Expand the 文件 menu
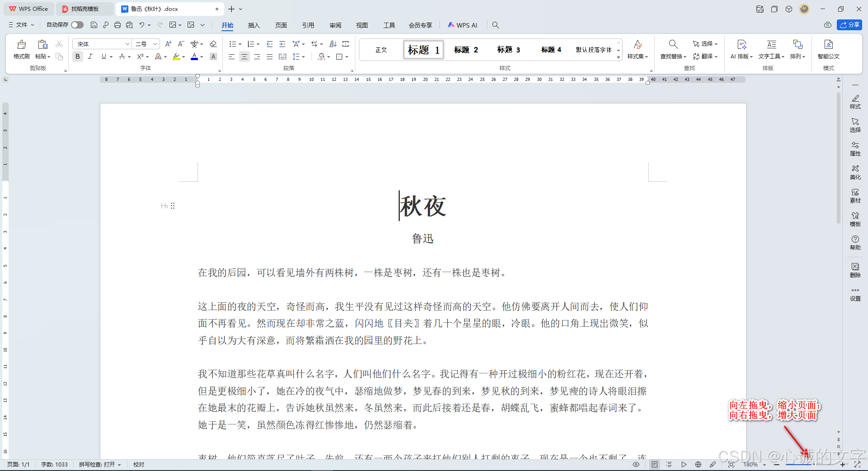This screenshot has height=471, width=868. pyautogui.click(x=22, y=25)
